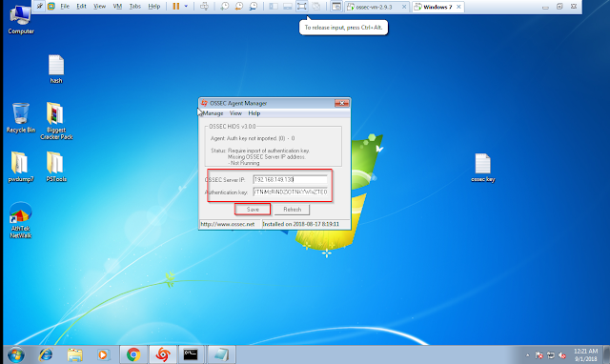Image resolution: width=610 pixels, height=364 pixels.
Task: Open the VMware View menu
Action: pos(99,7)
